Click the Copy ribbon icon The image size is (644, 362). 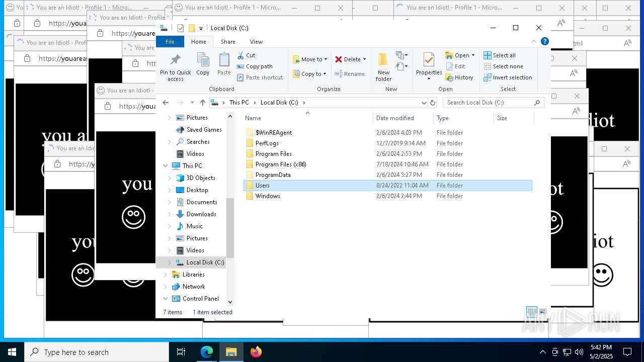tap(203, 64)
